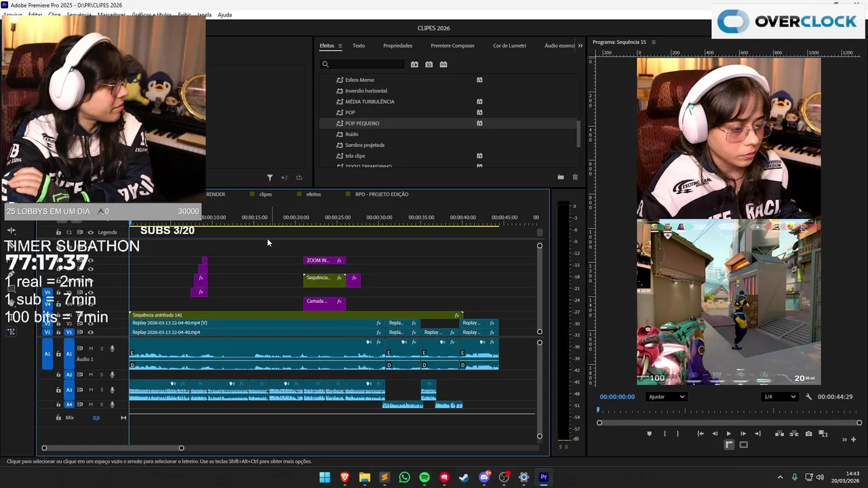The height and width of the screenshot is (488, 868).
Task: Click the timeline zoom scroll bar
Action: click(x=113, y=448)
